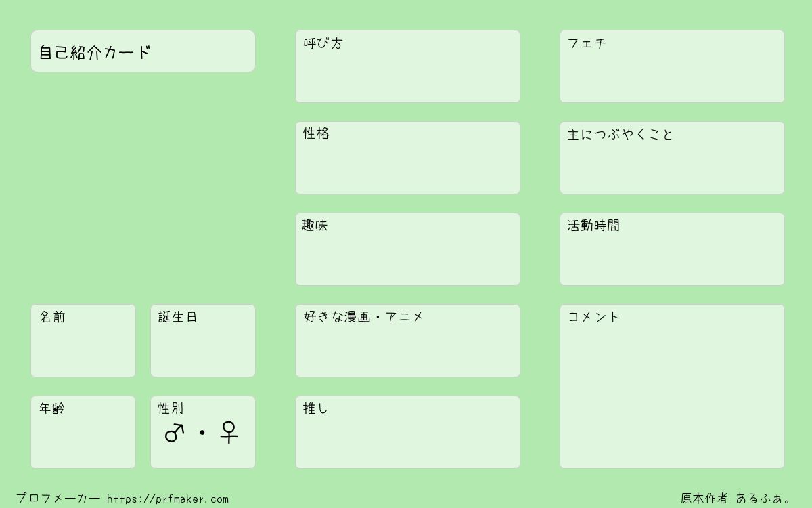Click the 活動時間 box

(x=672, y=249)
